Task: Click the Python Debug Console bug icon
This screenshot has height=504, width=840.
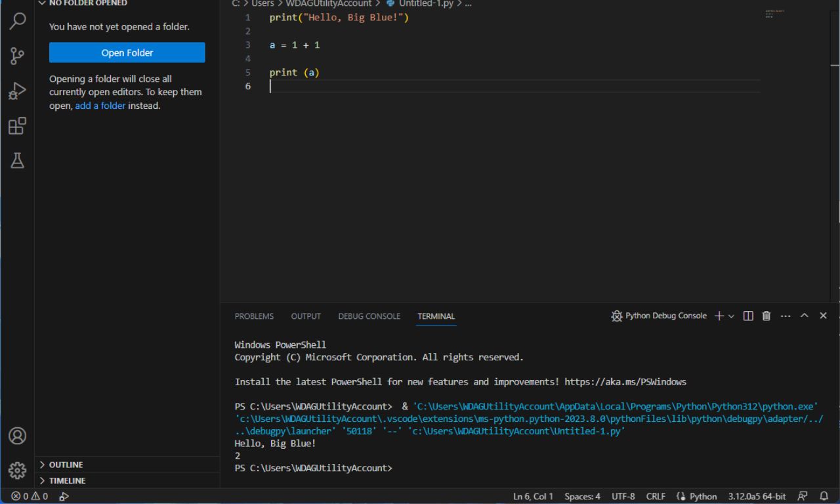Action: click(616, 316)
